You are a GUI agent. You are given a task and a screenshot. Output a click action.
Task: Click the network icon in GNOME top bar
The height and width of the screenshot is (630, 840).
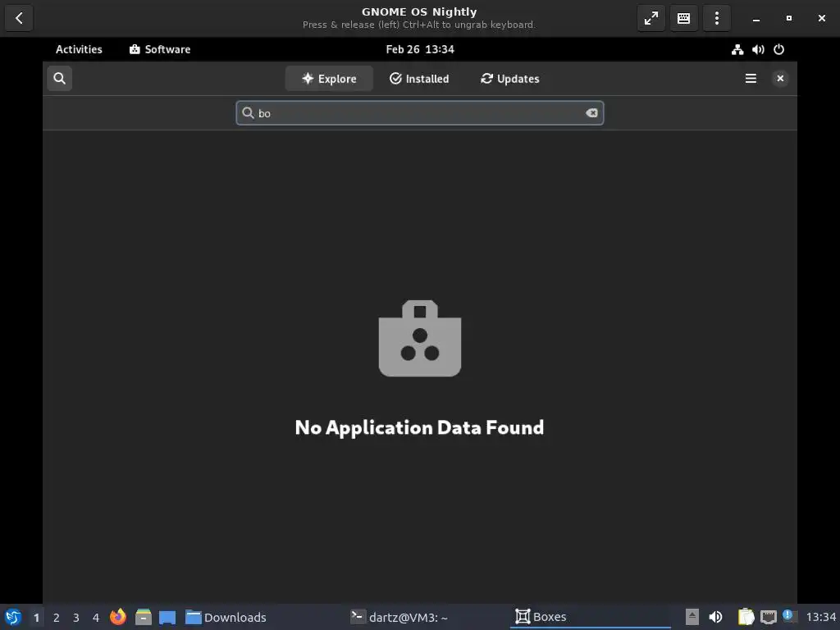[737, 49]
